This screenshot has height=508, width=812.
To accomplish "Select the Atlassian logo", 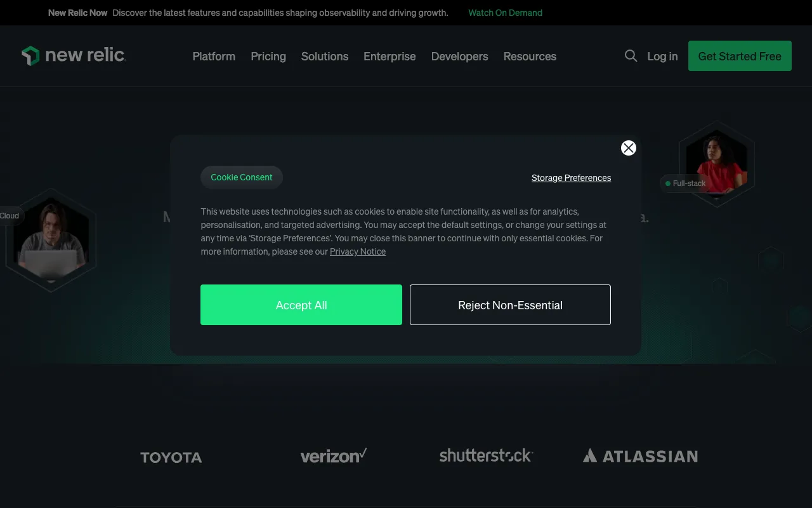I will [x=639, y=456].
